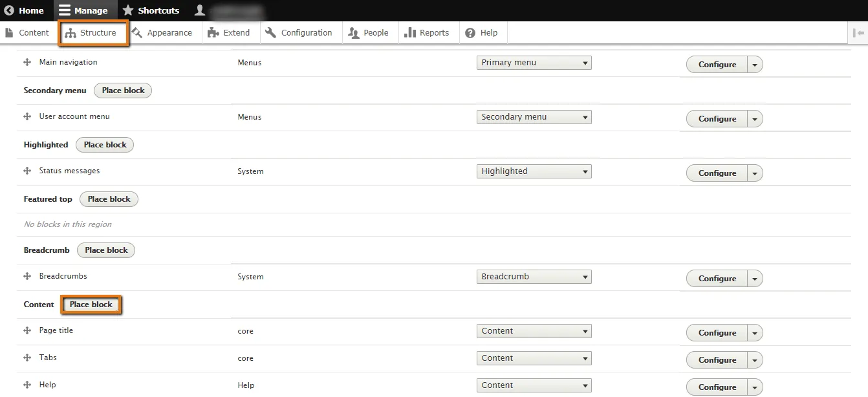The image size is (868, 397).
Task: Configure the Tabs block
Action: tap(717, 360)
